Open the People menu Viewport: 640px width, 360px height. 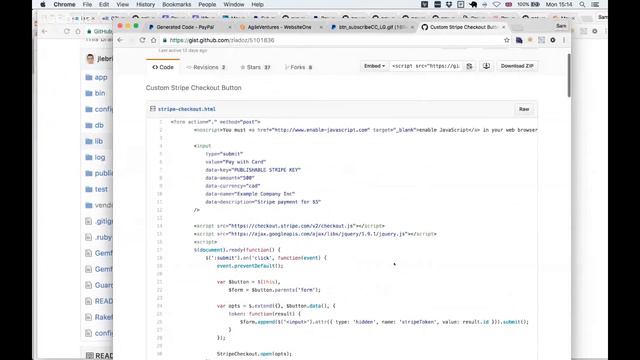coord(207,4)
